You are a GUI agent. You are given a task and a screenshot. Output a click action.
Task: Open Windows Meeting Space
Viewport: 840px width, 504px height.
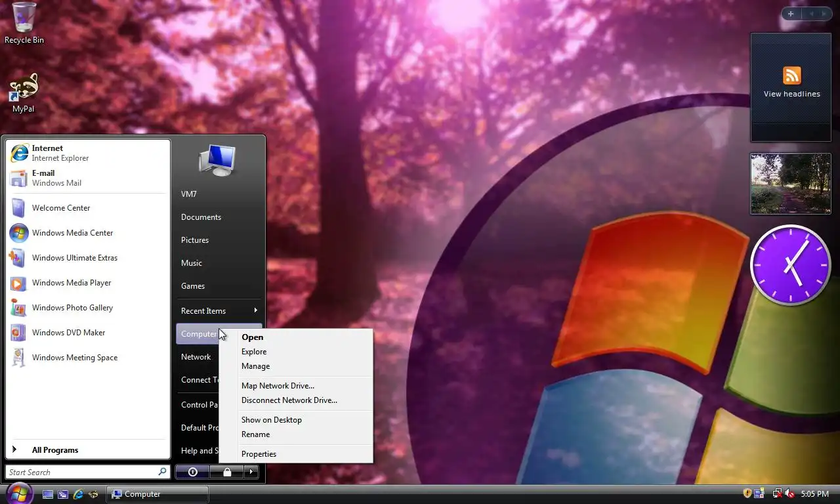pos(87,358)
